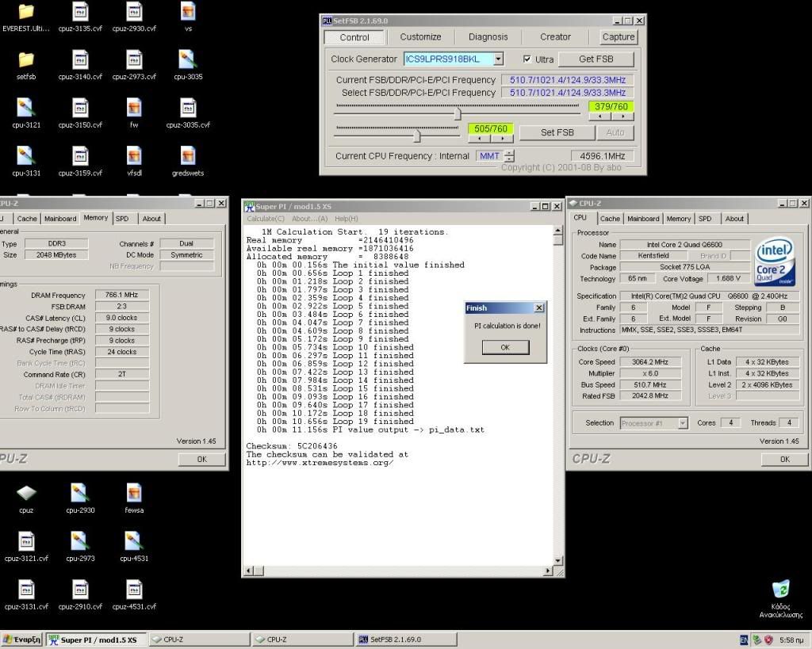The image size is (812, 649).
Task: Select the cpuz-3121.cvf file icon
Action: pyautogui.click(x=26, y=541)
